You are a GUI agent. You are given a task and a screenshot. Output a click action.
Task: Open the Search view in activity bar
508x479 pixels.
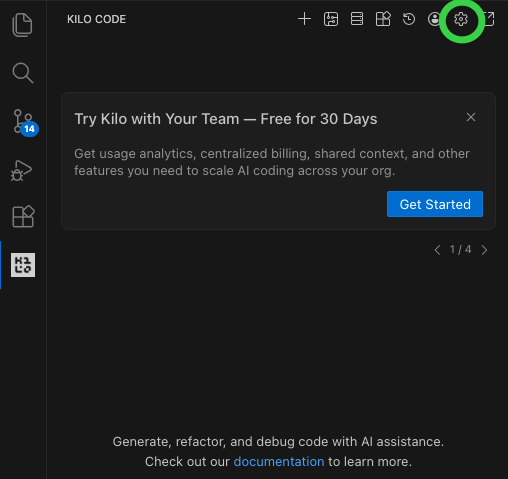pos(22,73)
